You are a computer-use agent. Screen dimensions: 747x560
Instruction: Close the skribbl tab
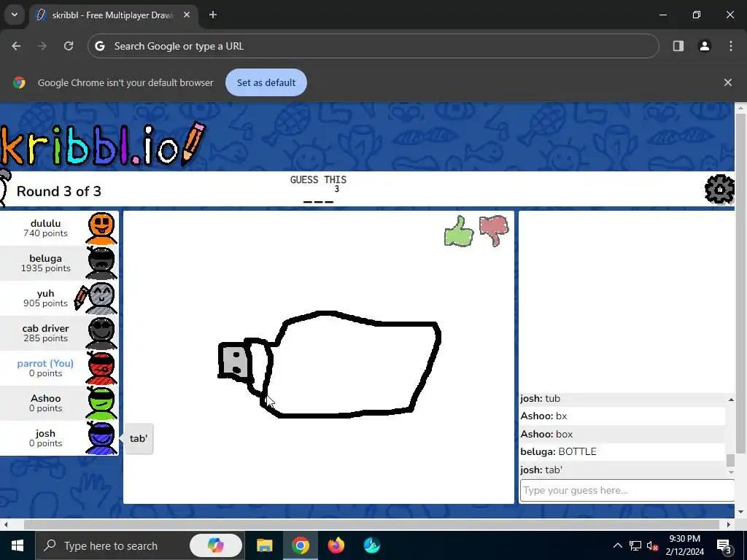187,15
